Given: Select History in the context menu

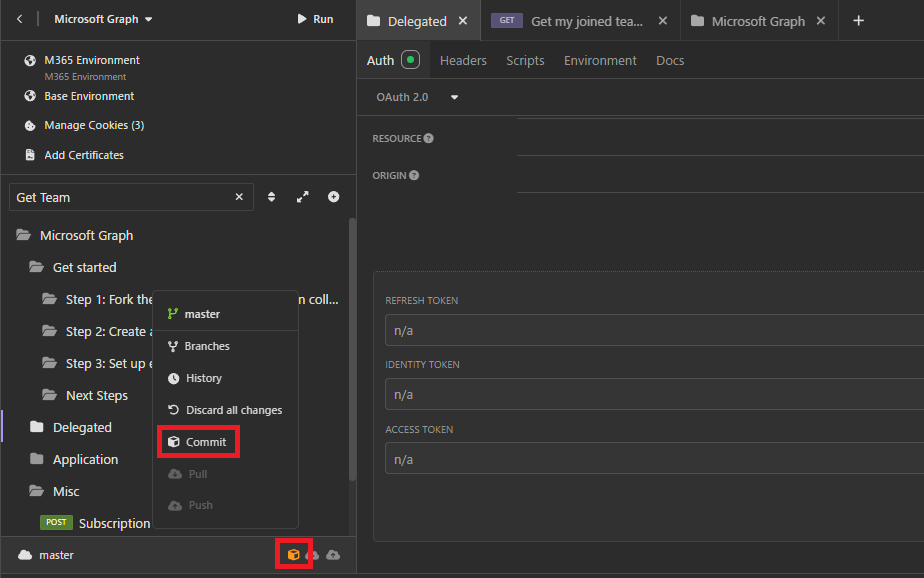Looking at the screenshot, I should 205,377.
